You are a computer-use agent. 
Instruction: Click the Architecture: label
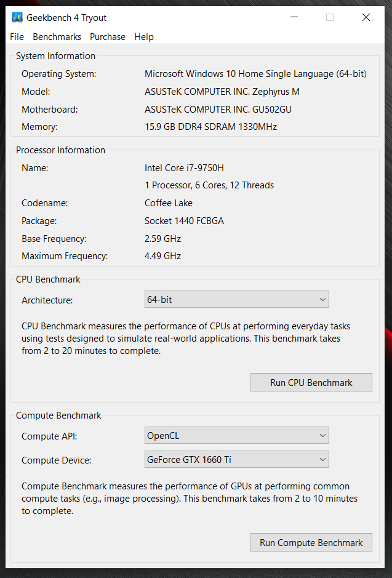[47, 300]
